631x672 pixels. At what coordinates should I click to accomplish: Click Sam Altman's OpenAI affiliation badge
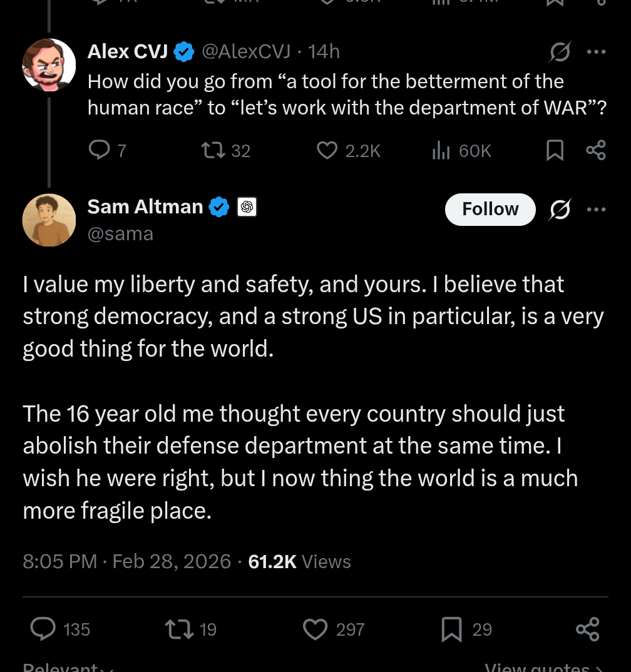(247, 207)
